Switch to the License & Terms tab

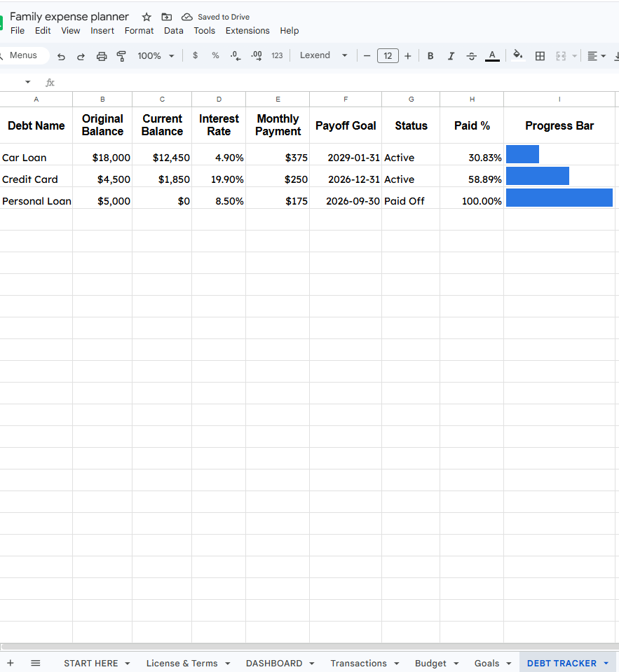182,663
